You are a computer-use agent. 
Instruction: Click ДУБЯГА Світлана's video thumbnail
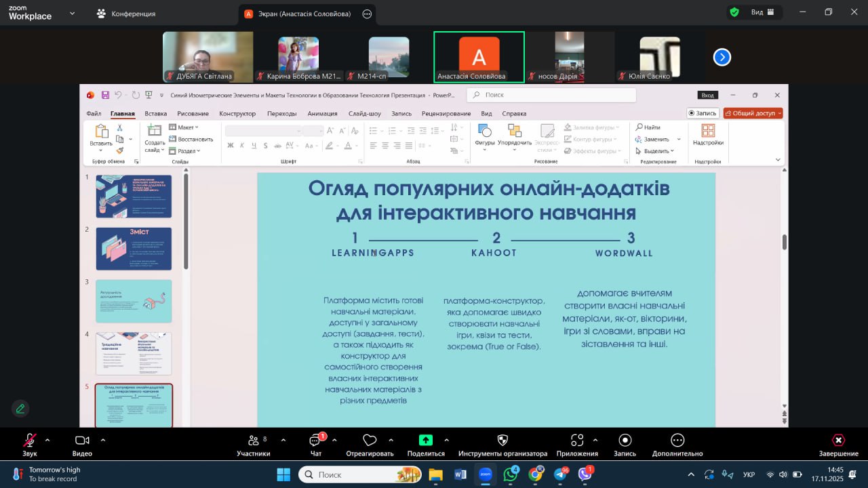208,57
